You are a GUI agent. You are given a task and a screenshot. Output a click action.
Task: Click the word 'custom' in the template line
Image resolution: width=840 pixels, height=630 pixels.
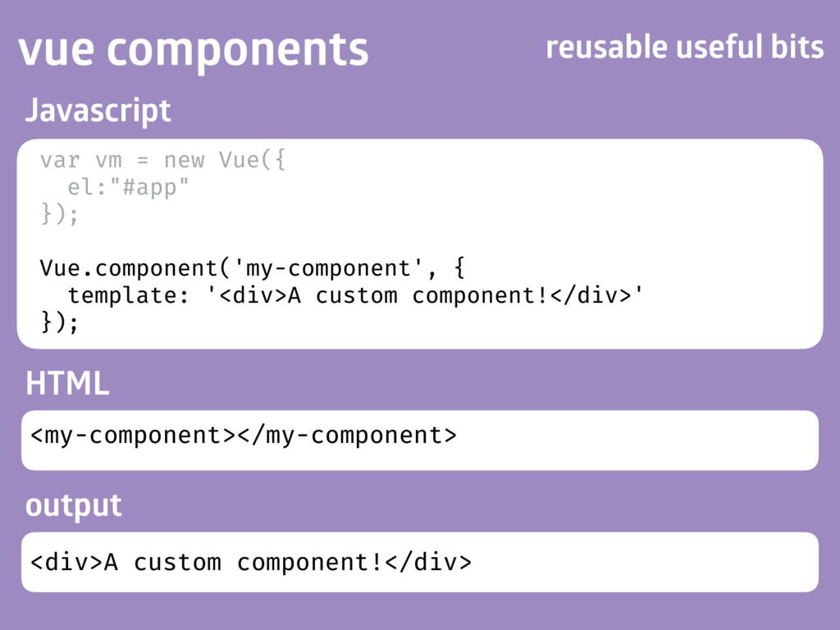coord(356,295)
